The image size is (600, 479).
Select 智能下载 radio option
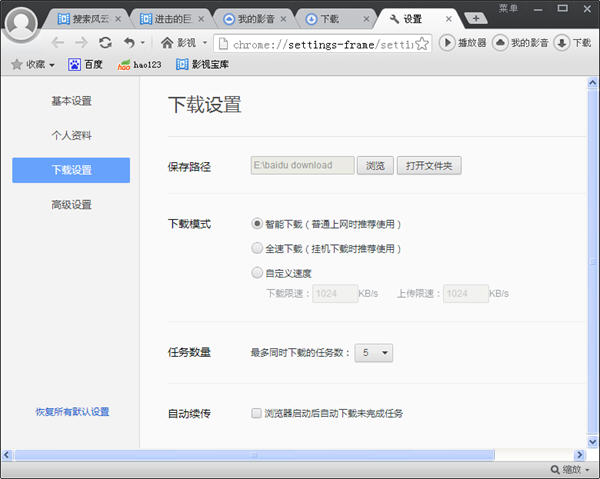click(257, 224)
